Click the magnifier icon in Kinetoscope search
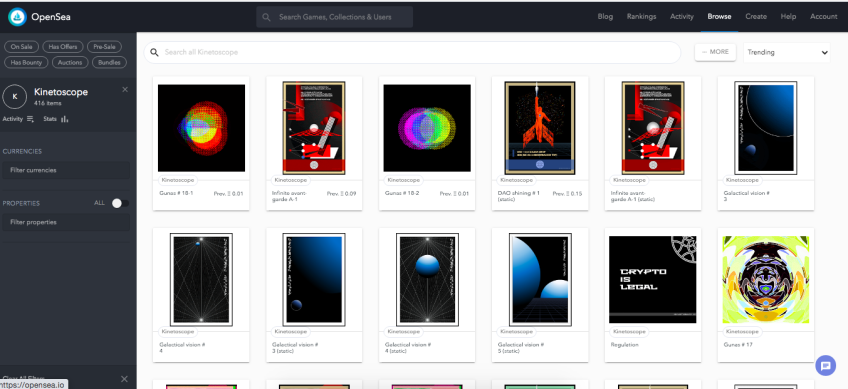 coord(154,52)
